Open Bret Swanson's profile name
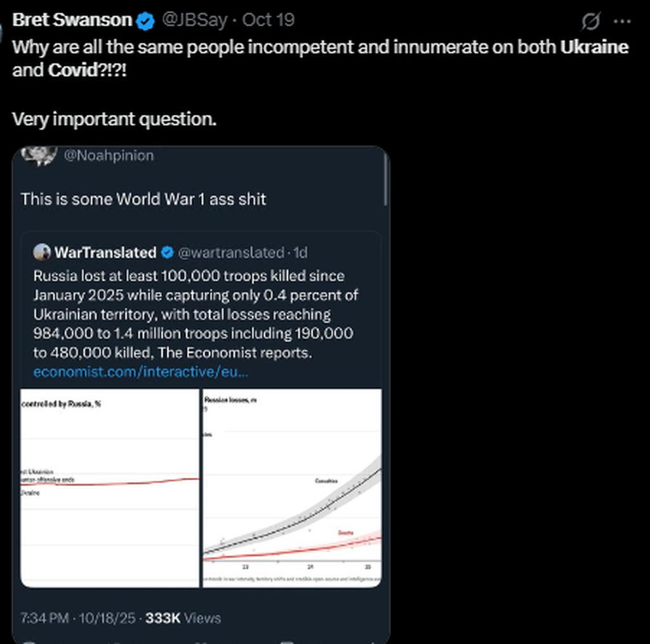 pos(72,20)
